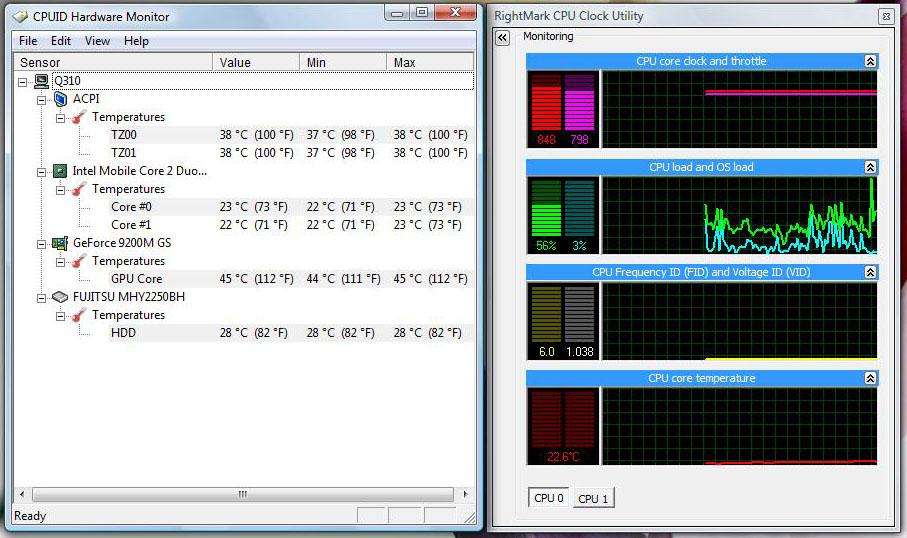
Task: Click the Max column header
Action: point(430,62)
